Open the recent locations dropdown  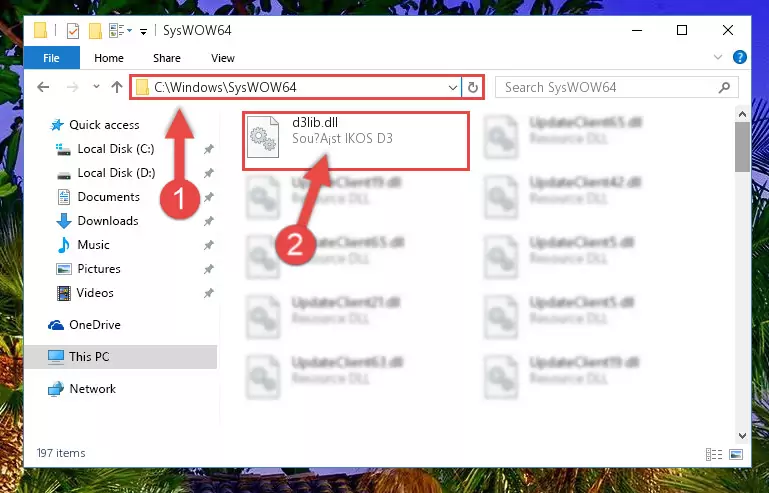(96, 87)
